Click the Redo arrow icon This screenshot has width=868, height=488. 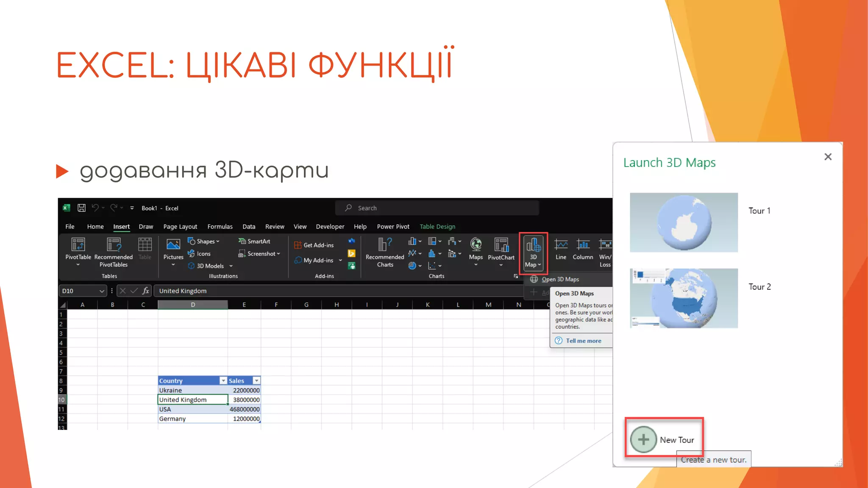coord(114,208)
